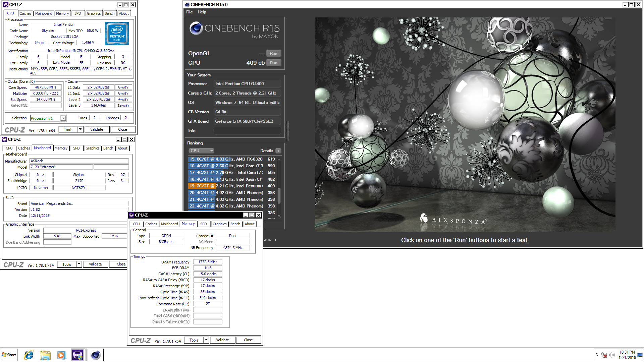
Task: Click the Cinebench R15 sphere logo
Action: click(x=196, y=28)
